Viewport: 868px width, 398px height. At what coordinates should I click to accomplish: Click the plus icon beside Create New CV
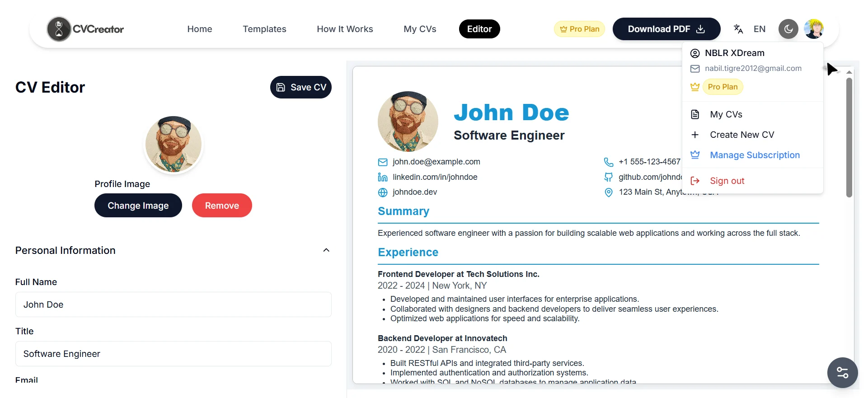695,135
